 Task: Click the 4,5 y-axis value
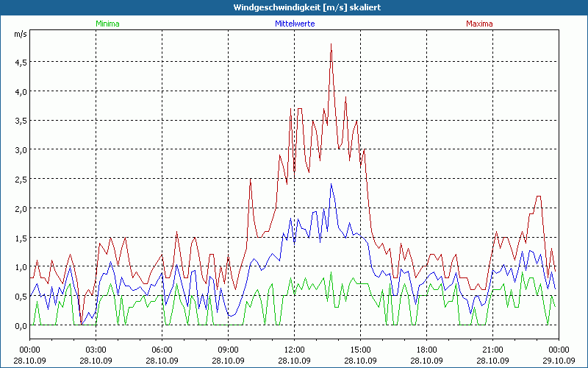pos(21,63)
